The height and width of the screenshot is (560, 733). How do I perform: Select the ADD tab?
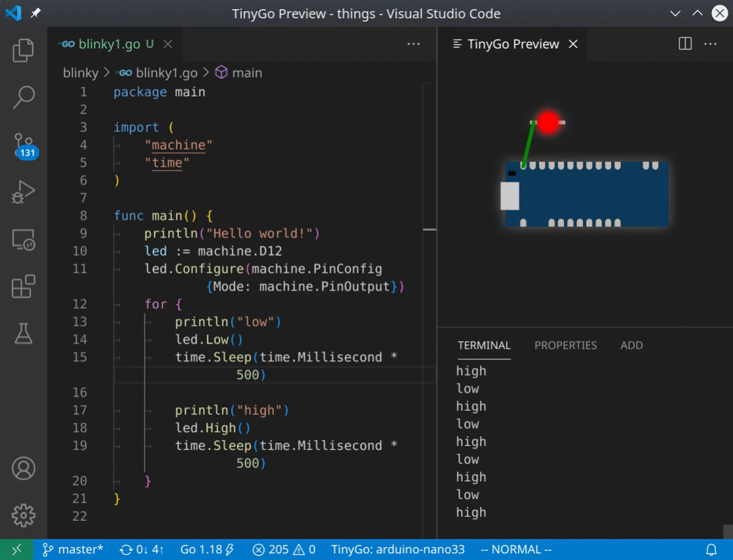[x=631, y=345]
